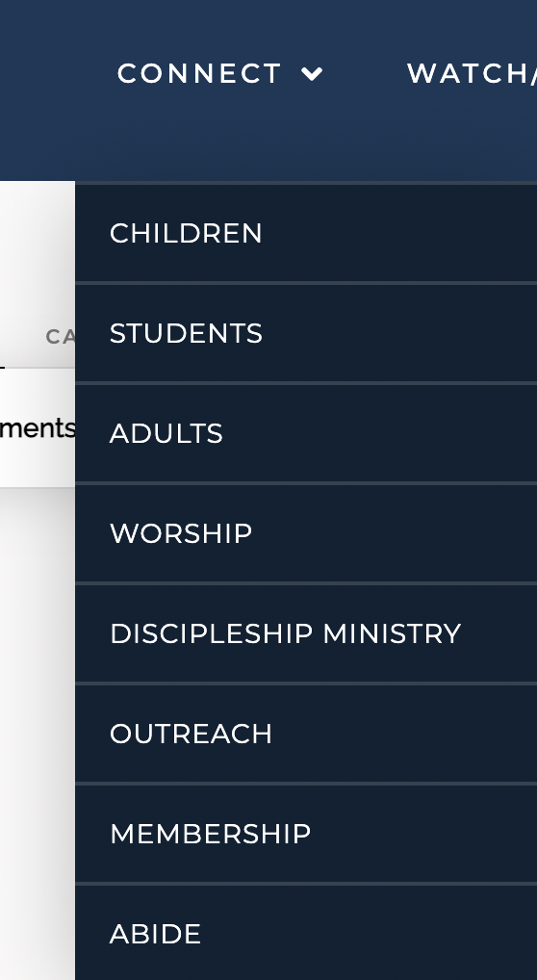This screenshot has height=980, width=537.
Task: Collapse the menu with the CONNECT chevron arrow
Action: (x=312, y=74)
